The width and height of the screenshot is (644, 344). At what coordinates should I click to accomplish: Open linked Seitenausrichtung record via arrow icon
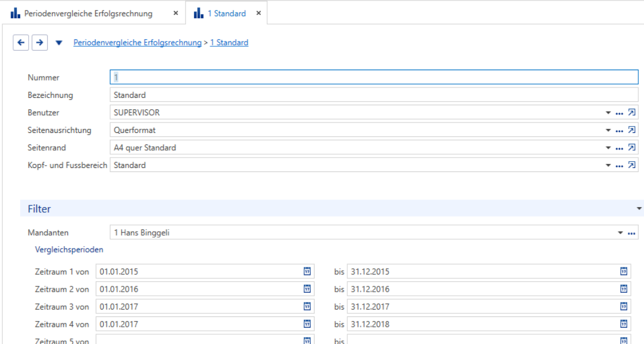[632, 130]
